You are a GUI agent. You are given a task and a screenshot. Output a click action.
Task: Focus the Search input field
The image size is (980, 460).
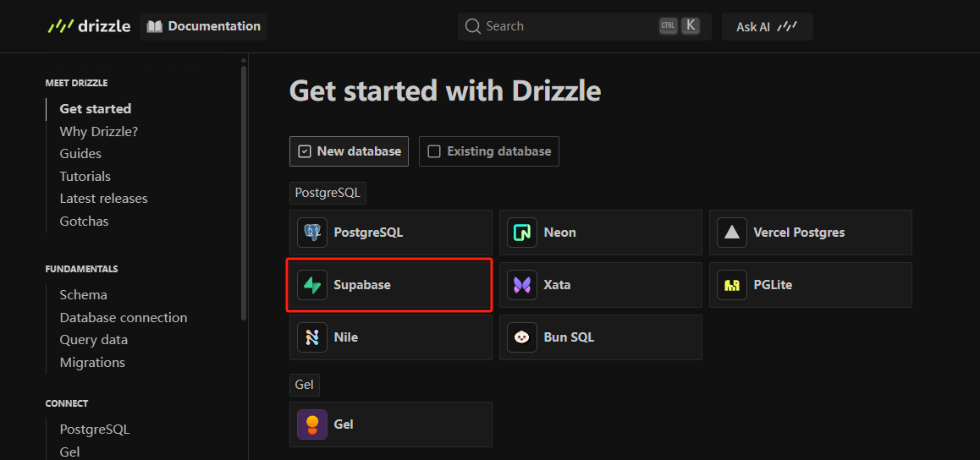tap(585, 26)
